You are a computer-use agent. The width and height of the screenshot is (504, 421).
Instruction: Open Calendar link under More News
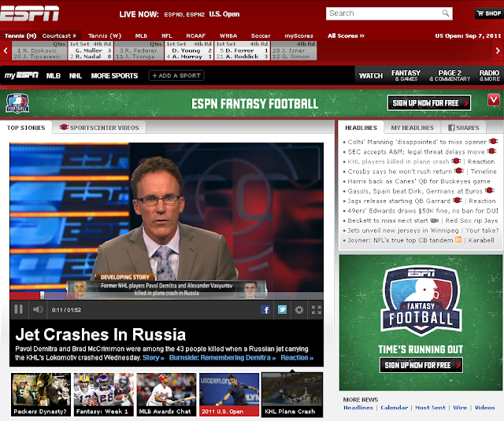[394, 408]
